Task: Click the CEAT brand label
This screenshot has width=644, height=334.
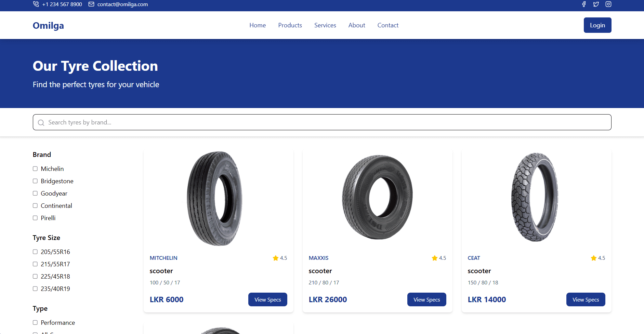Action: point(474,258)
